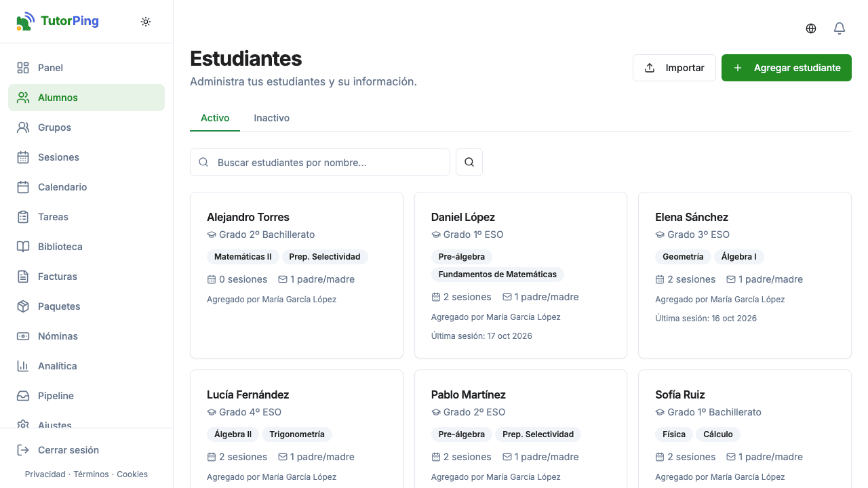Open Alejandro Torres student card

pos(296,275)
